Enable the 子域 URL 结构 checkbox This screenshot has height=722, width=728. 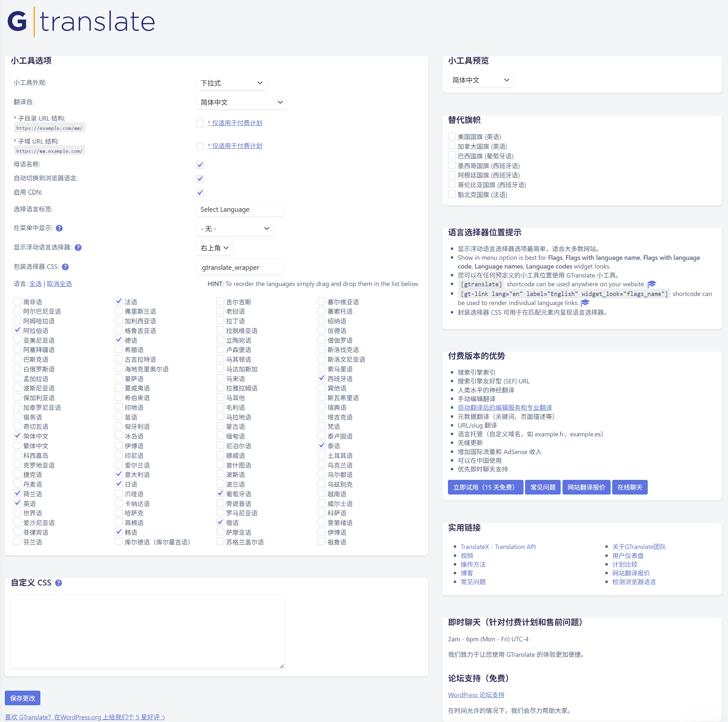[x=200, y=146]
